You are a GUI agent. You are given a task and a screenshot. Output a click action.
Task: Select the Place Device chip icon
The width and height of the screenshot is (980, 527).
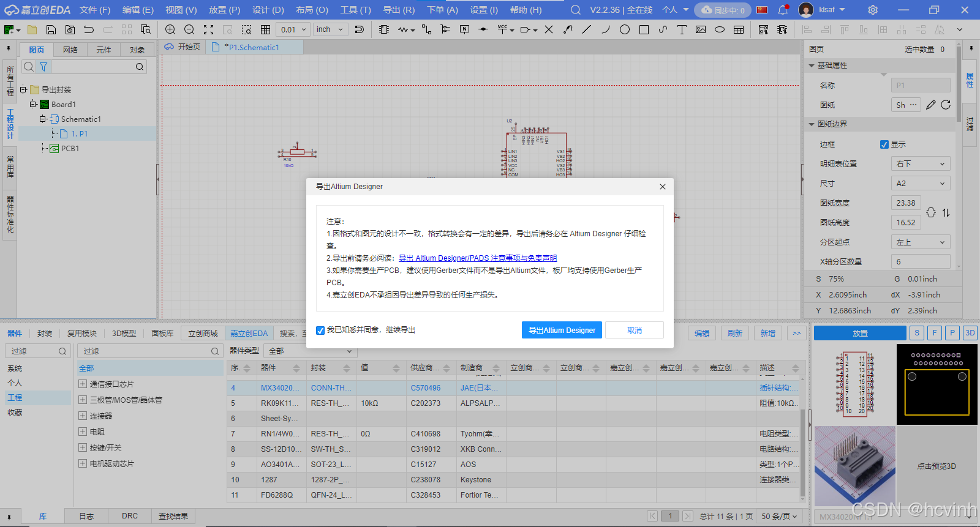click(384, 29)
